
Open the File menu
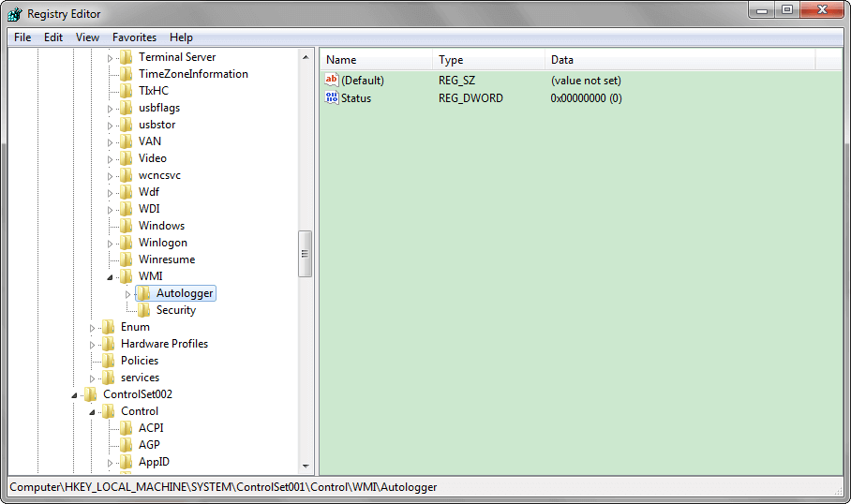coord(22,37)
